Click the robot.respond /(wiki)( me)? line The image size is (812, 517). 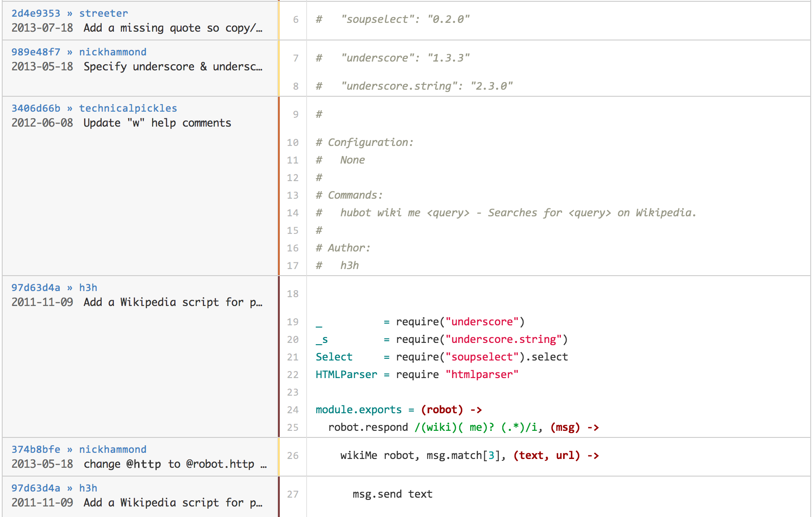(x=464, y=427)
